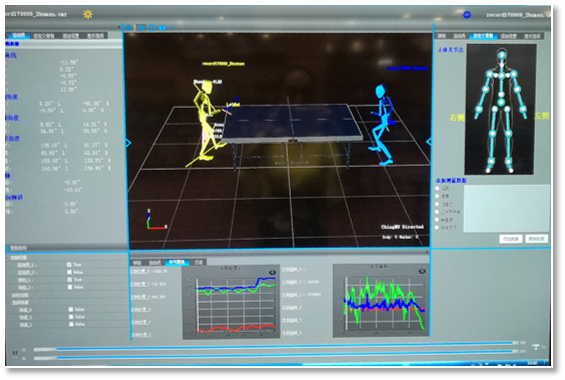Open the last tab above the bottom charts

pyautogui.click(x=198, y=262)
